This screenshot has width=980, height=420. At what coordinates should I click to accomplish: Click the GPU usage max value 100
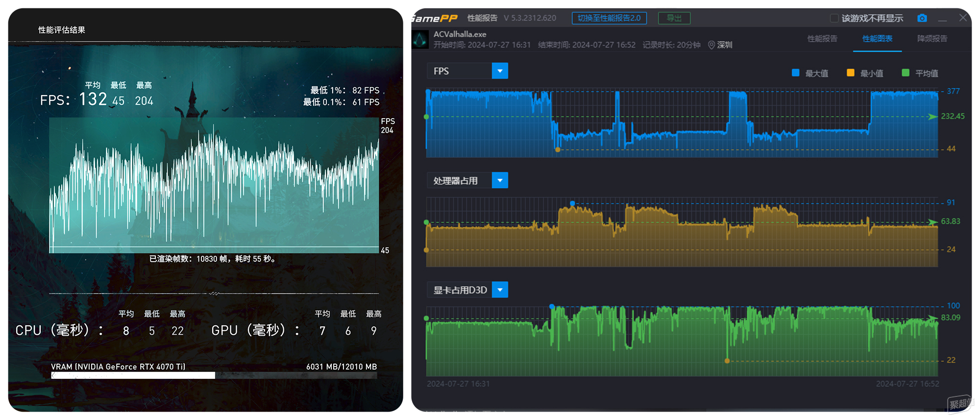coord(953,306)
